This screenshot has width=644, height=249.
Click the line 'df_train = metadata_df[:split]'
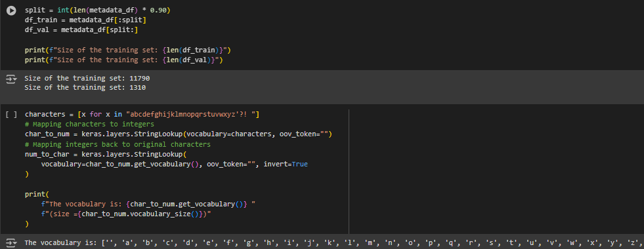85,20
